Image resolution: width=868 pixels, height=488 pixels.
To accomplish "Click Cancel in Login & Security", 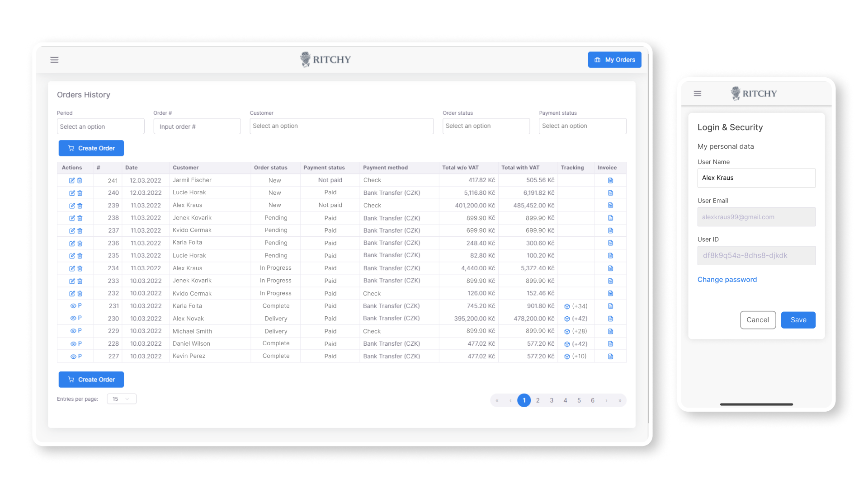I will click(x=758, y=320).
